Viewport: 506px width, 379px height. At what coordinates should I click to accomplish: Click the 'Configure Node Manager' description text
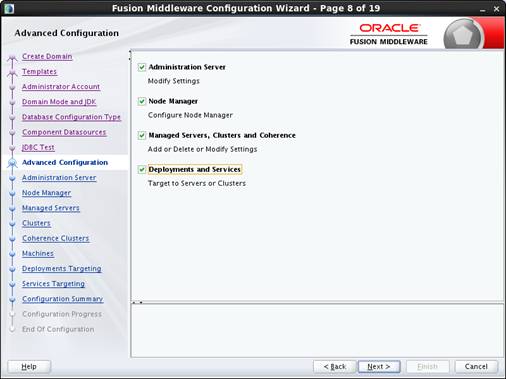190,115
